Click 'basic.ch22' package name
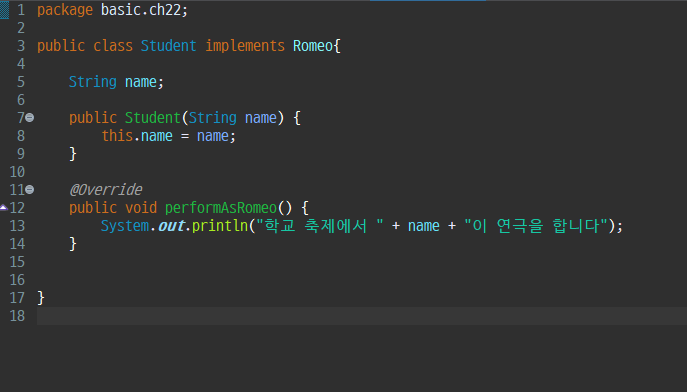 (x=141, y=10)
